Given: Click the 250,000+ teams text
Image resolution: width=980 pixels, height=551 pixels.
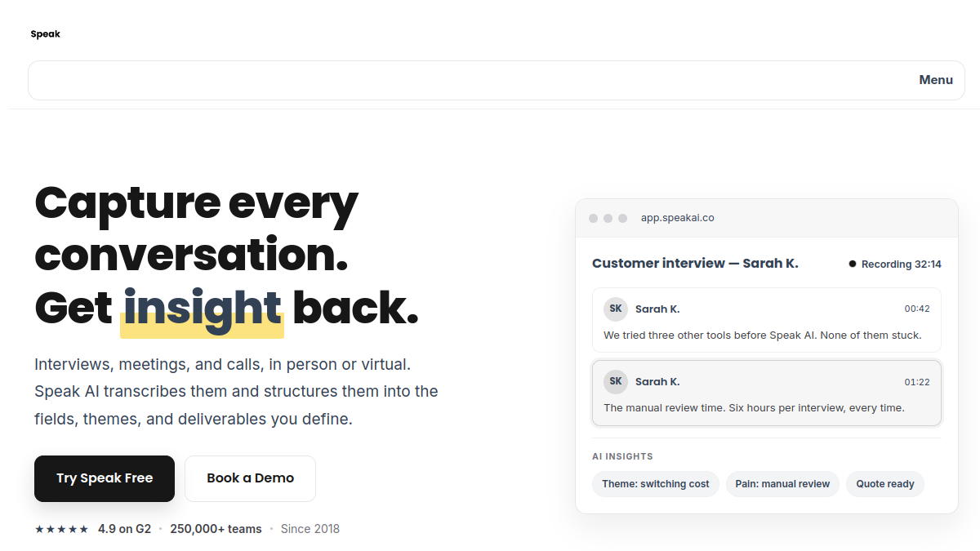Looking at the screenshot, I should (x=216, y=529).
